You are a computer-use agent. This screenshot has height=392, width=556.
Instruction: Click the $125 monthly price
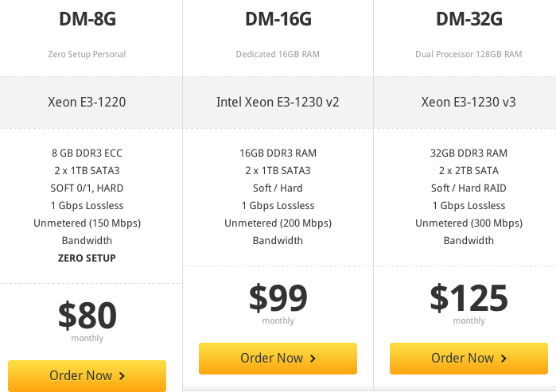tap(469, 297)
